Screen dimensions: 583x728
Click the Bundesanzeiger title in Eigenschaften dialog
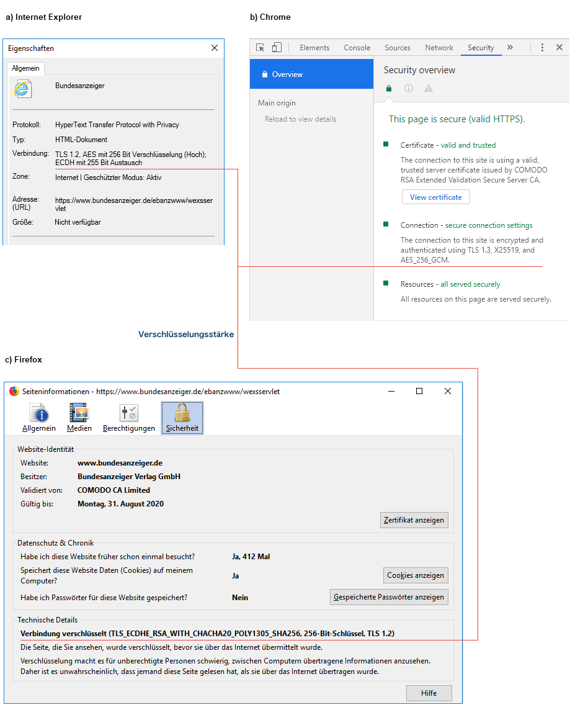click(x=80, y=86)
